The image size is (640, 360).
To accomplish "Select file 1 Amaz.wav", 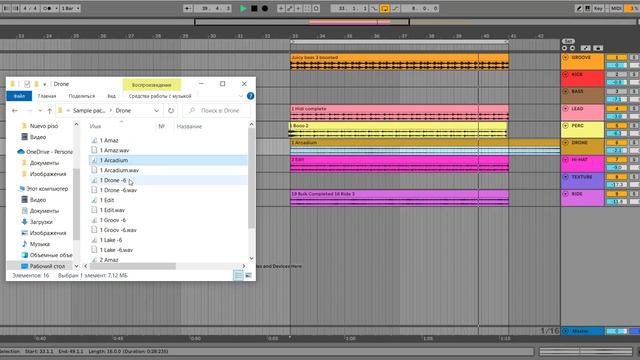I will [114, 150].
